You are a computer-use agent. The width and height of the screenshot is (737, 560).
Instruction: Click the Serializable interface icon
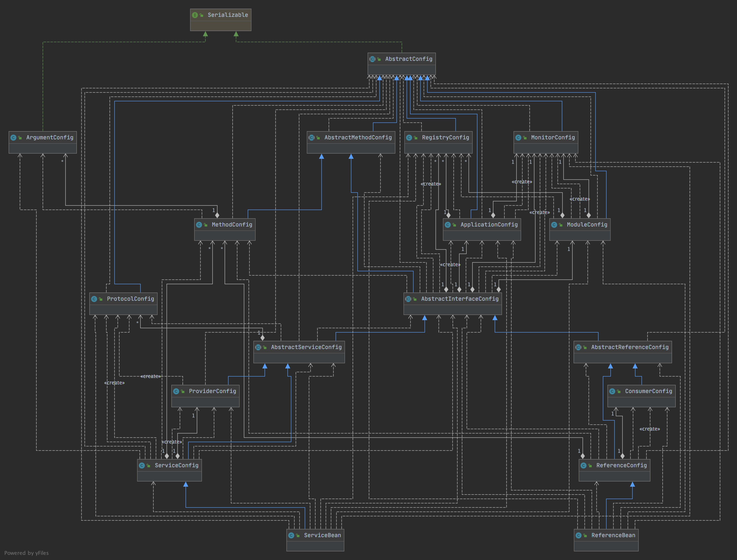(195, 15)
